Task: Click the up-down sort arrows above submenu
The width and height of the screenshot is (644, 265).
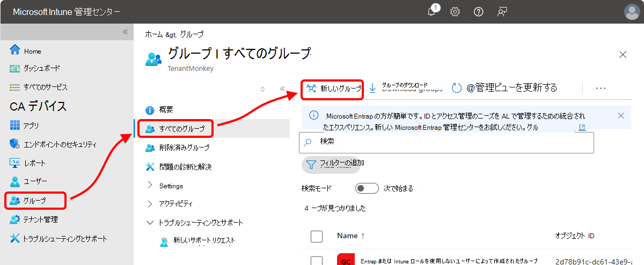Action: [x=262, y=89]
